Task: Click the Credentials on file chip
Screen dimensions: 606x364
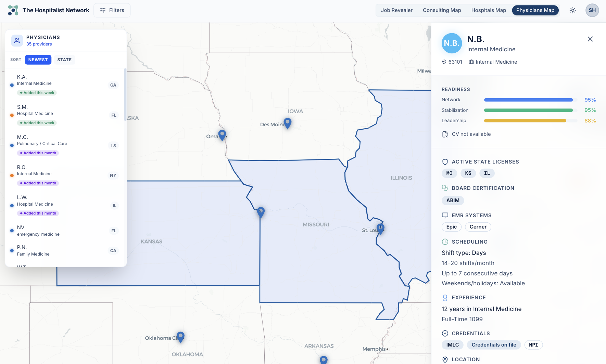Action: [x=494, y=345]
